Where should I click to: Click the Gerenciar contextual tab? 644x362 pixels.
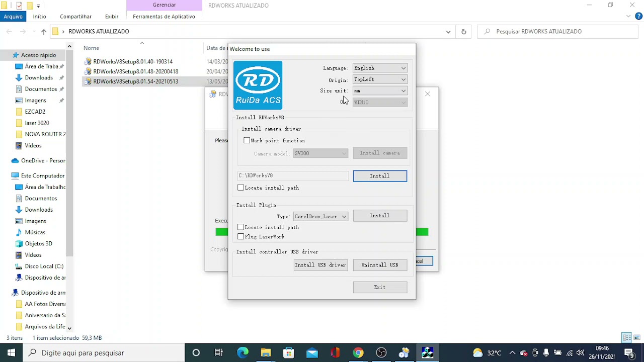coord(164,5)
